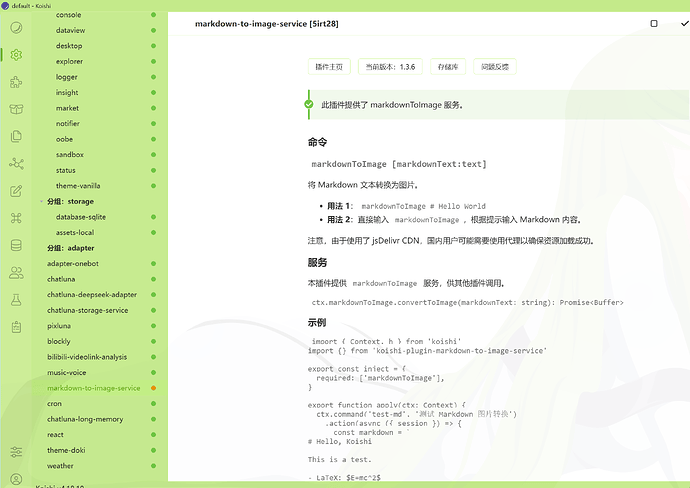Click the 当前版本: 1.3.6 version button
The height and width of the screenshot is (488, 690).
coord(390,67)
